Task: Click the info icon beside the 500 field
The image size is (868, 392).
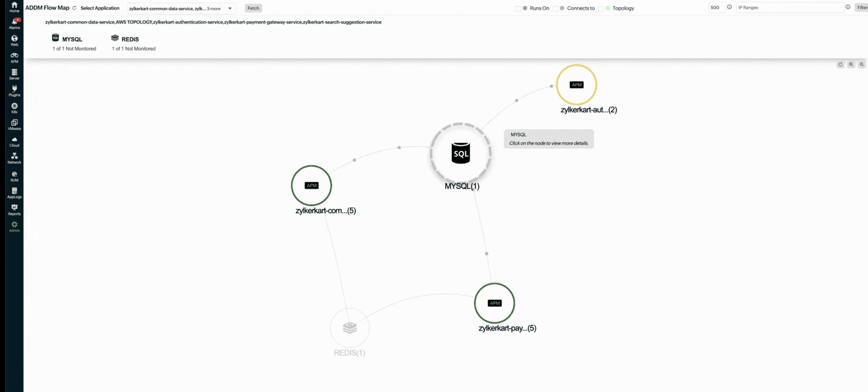Action: [729, 7]
